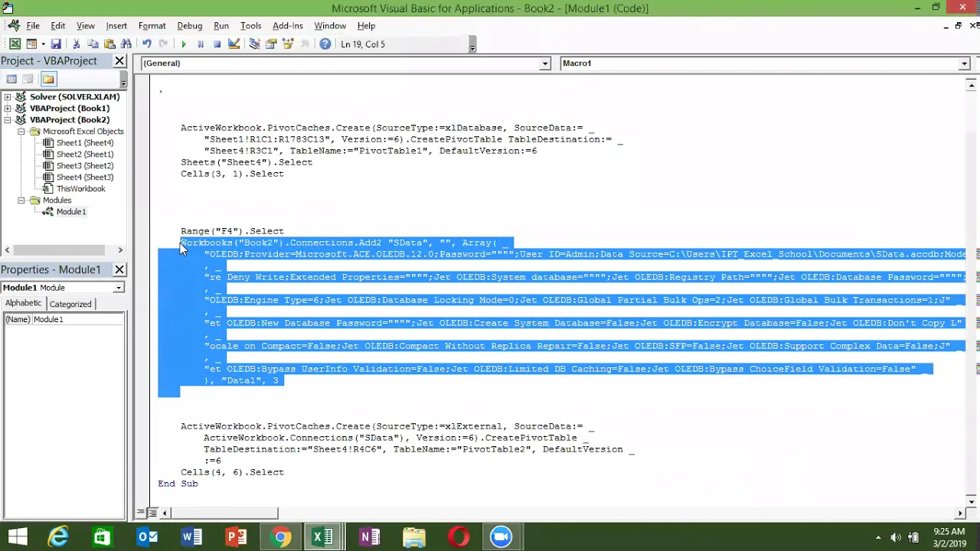Select ThisWorkbook in project tree
This screenshot has height=551, width=980.
[x=80, y=189]
